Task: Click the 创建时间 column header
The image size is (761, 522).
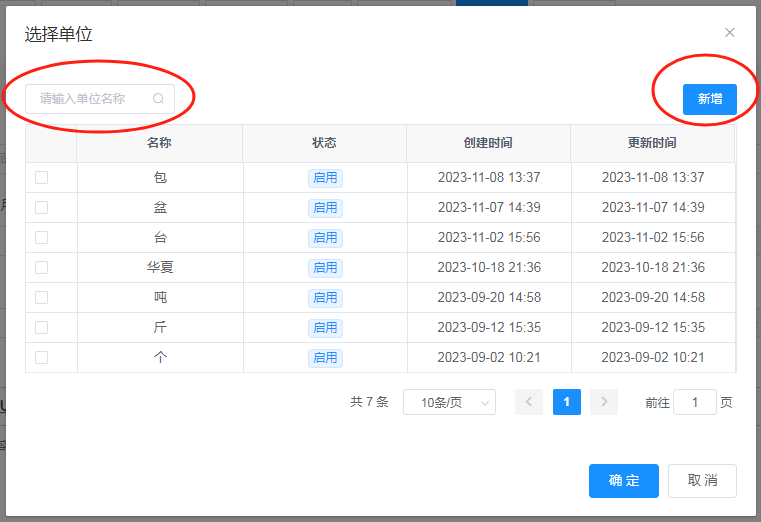Action: pyautogui.click(x=488, y=143)
